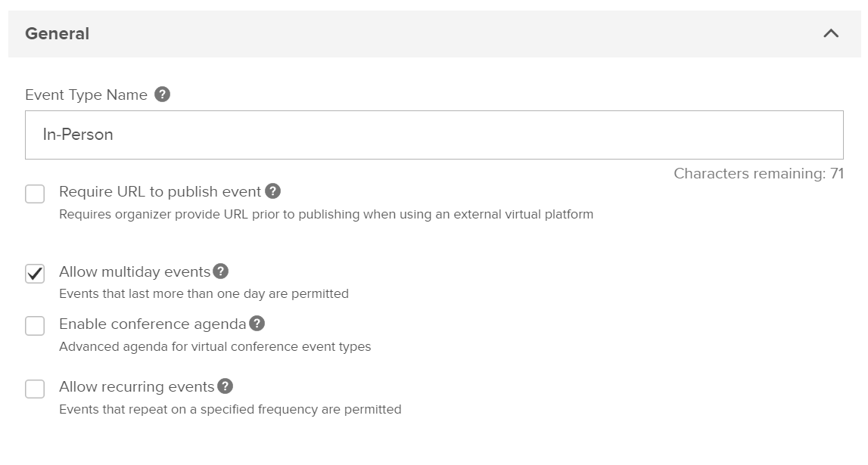This screenshot has width=868, height=465.
Task: Click the Event Type Name field label
Action: (x=86, y=95)
